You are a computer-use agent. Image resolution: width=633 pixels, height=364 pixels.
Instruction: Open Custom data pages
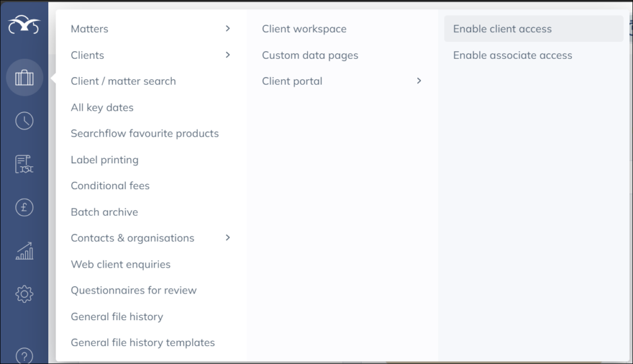[310, 55]
